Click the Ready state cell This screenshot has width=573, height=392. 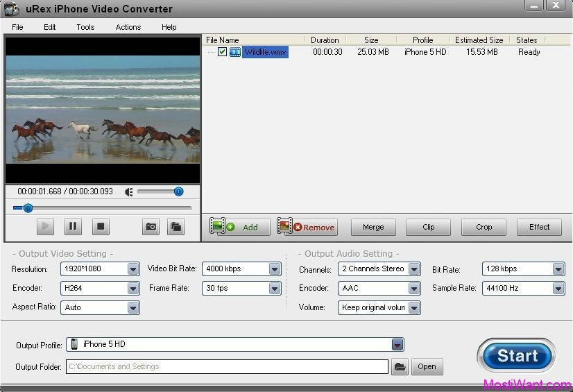click(x=529, y=52)
